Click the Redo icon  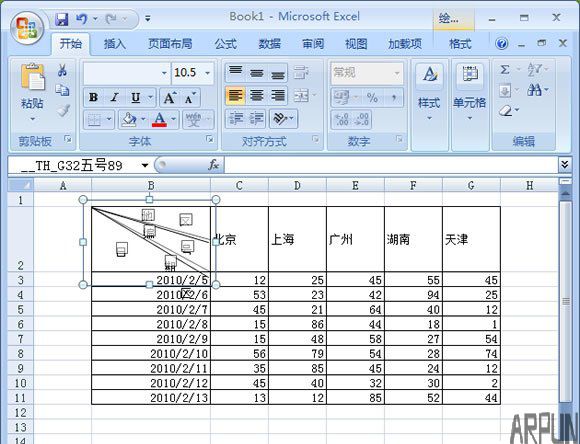[x=111, y=18]
